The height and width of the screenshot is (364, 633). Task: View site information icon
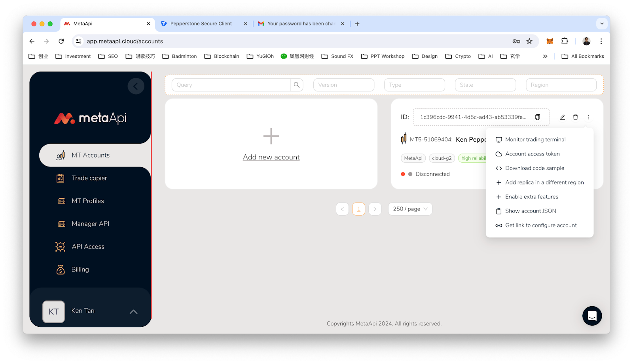pyautogui.click(x=79, y=41)
